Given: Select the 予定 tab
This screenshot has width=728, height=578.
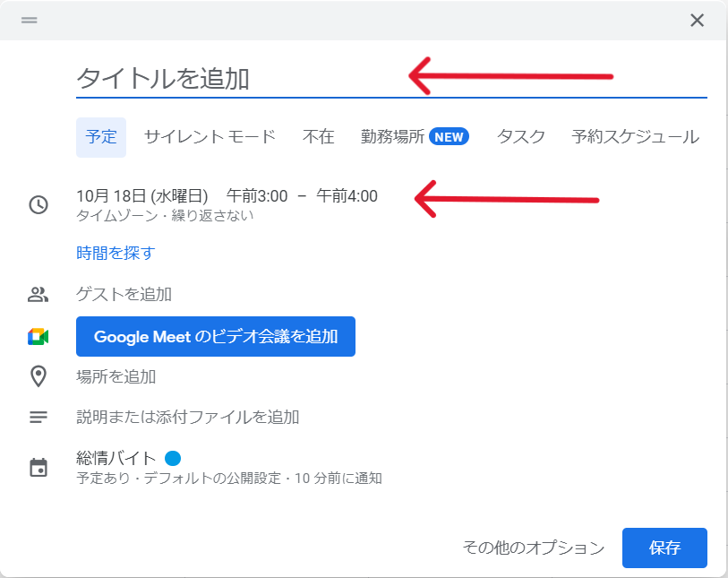Looking at the screenshot, I should (x=101, y=137).
